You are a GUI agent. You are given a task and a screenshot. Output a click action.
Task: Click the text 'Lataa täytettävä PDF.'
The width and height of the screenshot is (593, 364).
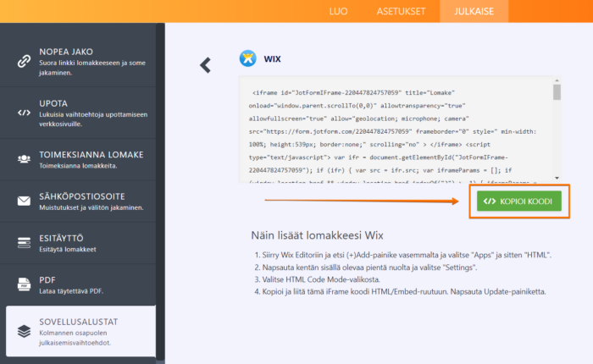(71, 291)
